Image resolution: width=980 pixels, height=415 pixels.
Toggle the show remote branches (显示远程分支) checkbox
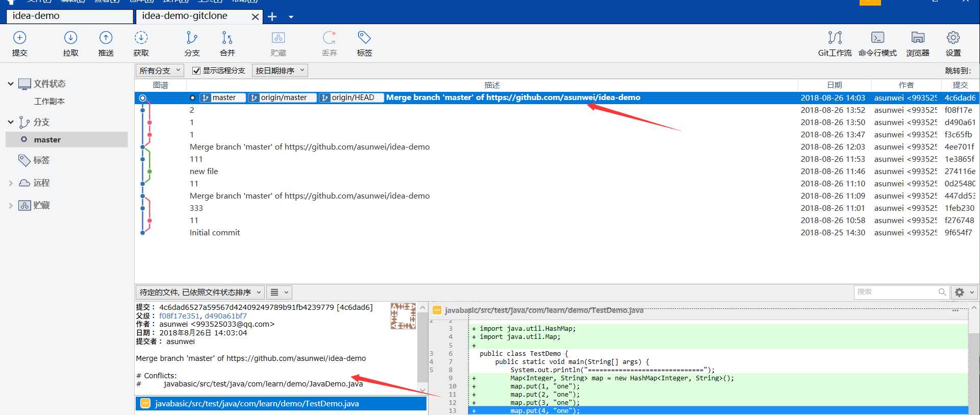pyautogui.click(x=196, y=71)
